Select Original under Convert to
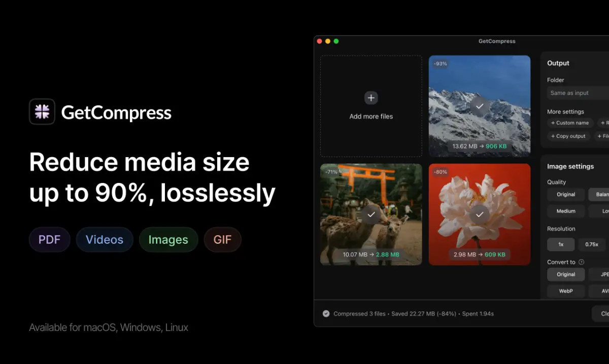The height and width of the screenshot is (364, 609). (x=566, y=274)
